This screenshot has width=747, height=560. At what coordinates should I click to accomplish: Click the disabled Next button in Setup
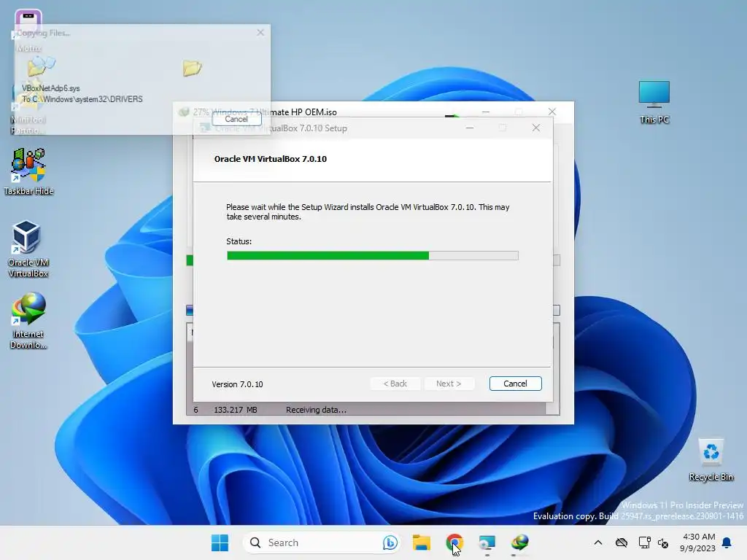tap(449, 384)
